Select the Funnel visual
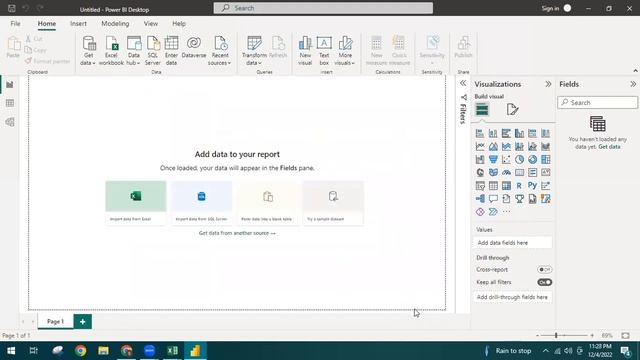Viewport: 640px width, 360px height. 493,159
